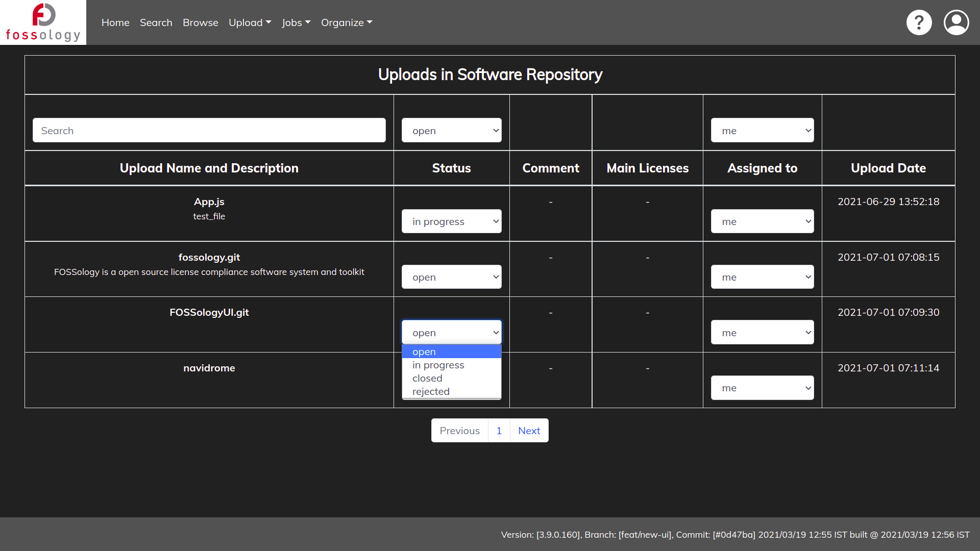The width and height of the screenshot is (980, 551).
Task: Go to page 1 in pagination
Action: pos(499,431)
